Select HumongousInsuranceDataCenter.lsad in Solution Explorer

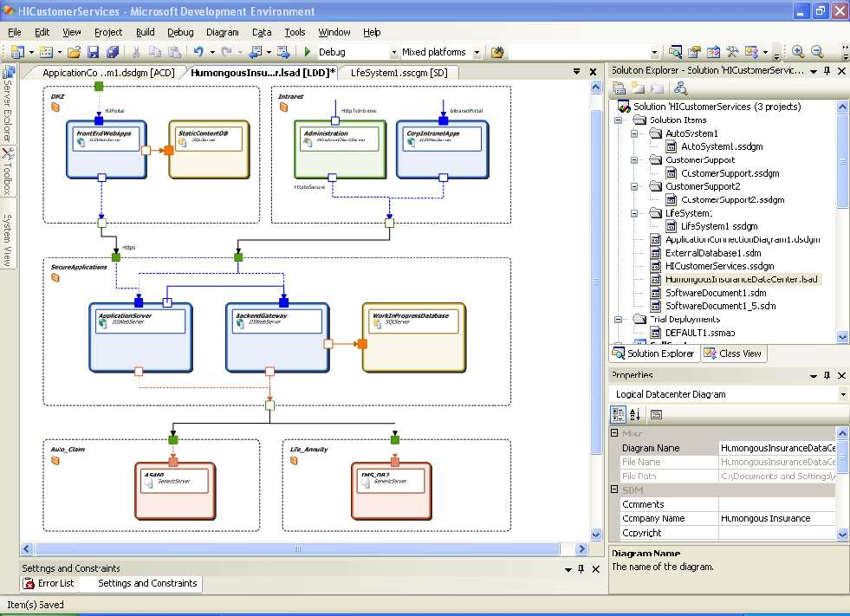point(741,279)
